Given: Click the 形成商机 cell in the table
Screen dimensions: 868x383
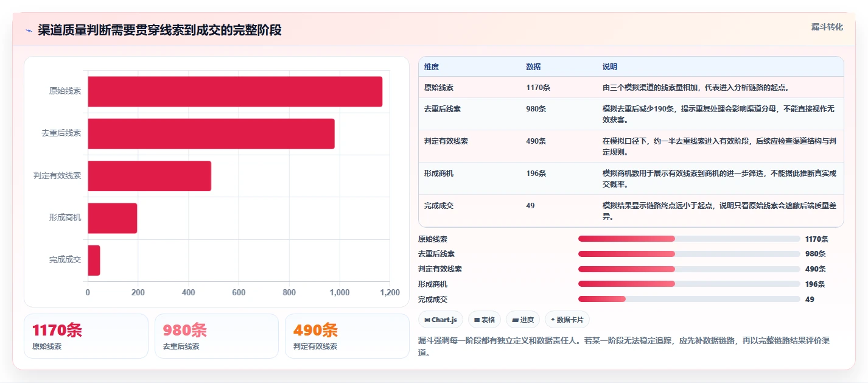Looking at the screenshot, I should [439, 174].
